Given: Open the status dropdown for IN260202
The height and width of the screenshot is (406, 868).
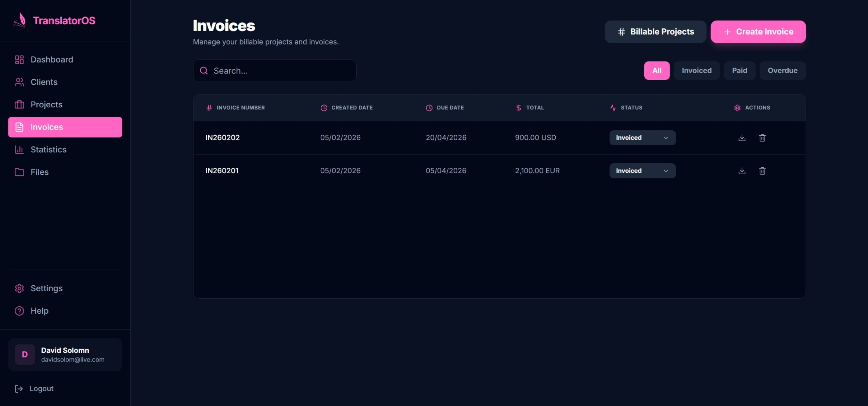Looking at the screenshot, I should (x=642, y=138).
